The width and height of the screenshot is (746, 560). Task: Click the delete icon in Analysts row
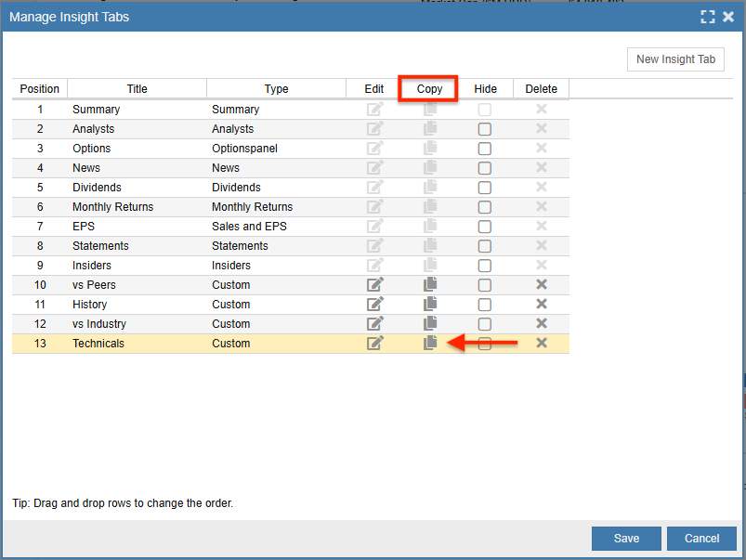tap(542, 128)
